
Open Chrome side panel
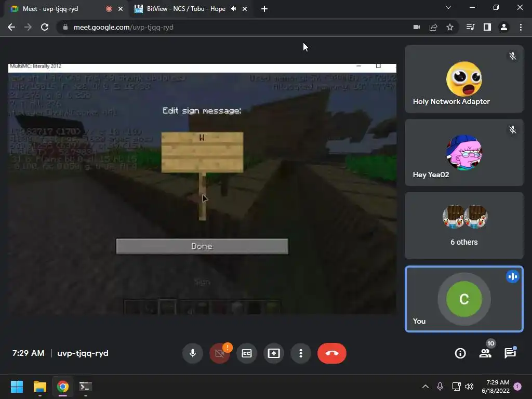(487, 27)
